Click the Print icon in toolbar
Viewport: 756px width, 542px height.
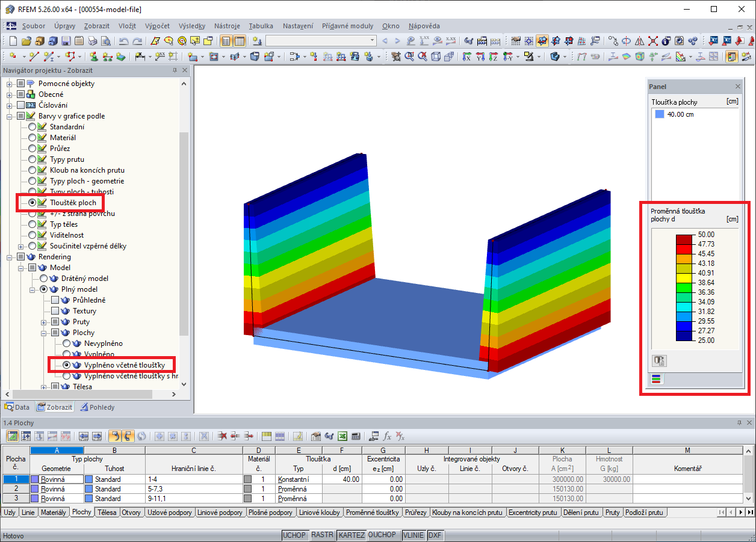click(91, 41)
